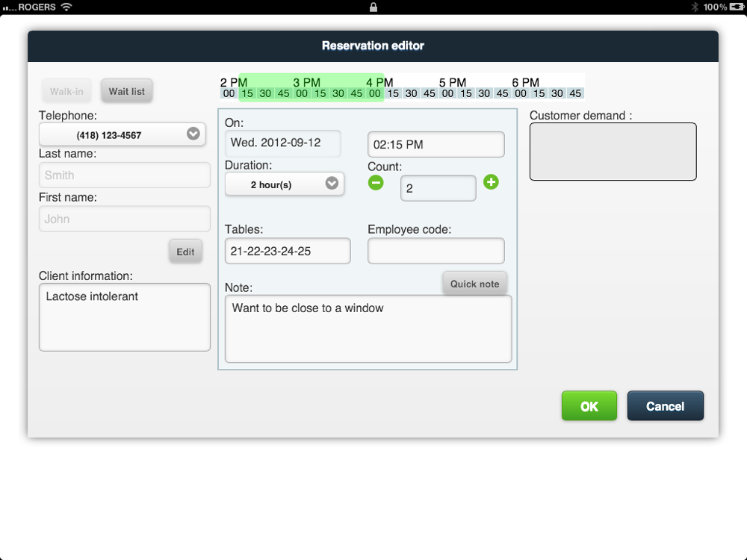Tap the Wi-Fi icon in the status bar

tap(66, 7)
